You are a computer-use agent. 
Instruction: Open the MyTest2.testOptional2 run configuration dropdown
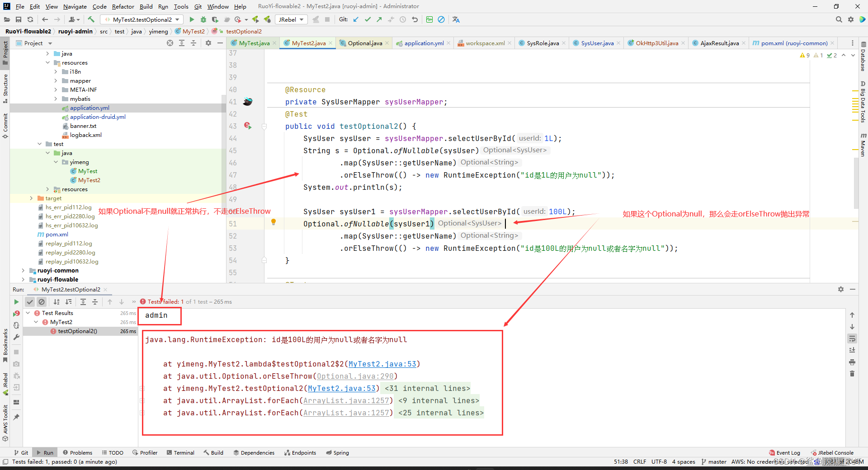142,19
